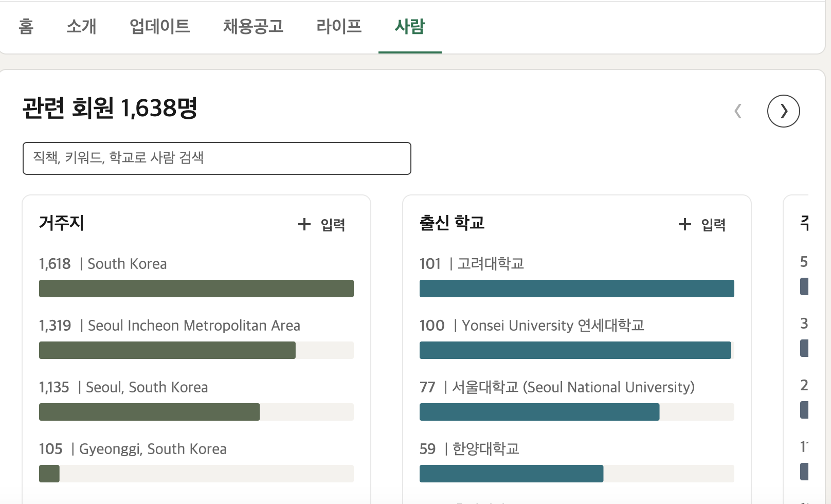Focus the 직책, 키워드, 학교 search field
This screenshot has width=831, height=504.
(216, 158)
